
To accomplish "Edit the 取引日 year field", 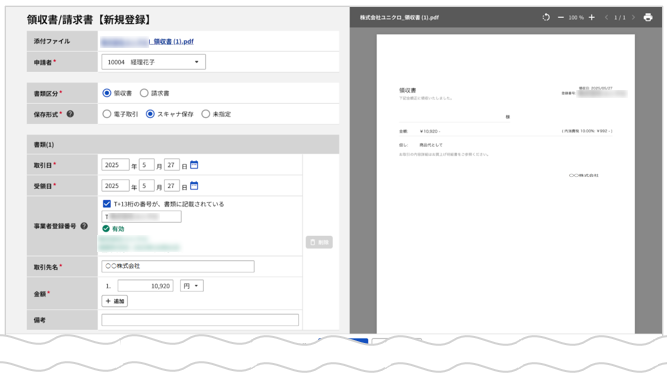I will click(115, 165).
